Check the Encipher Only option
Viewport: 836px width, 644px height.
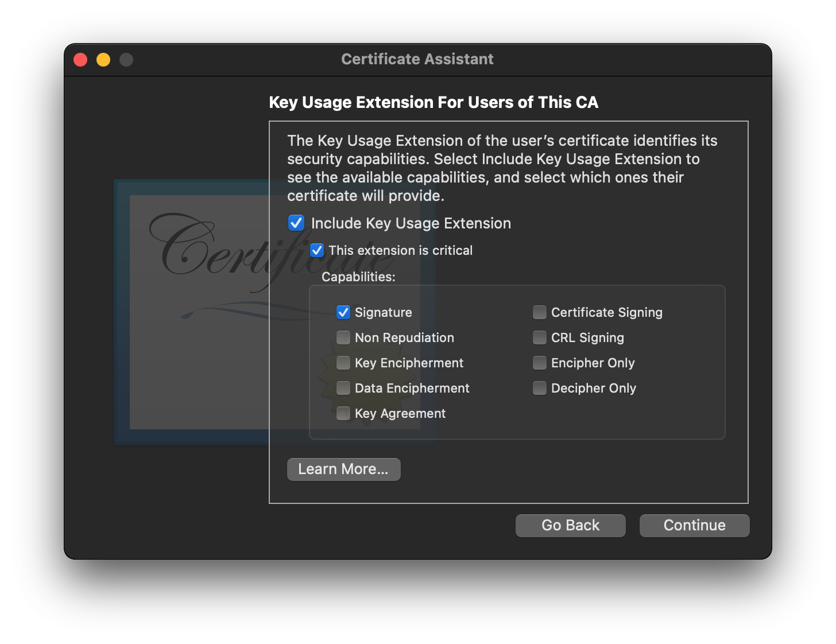click(x=540, y=363)
